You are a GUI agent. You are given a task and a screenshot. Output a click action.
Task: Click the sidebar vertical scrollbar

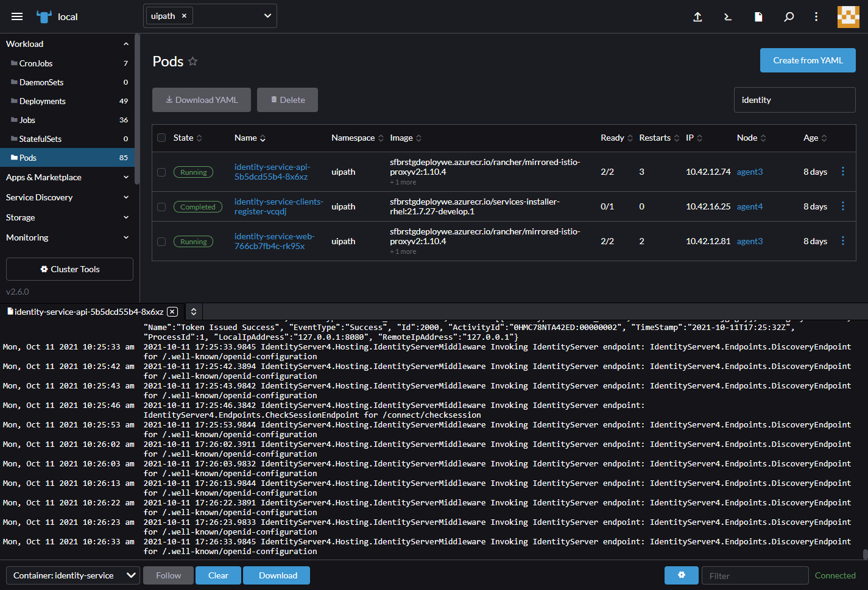[138, 110]
